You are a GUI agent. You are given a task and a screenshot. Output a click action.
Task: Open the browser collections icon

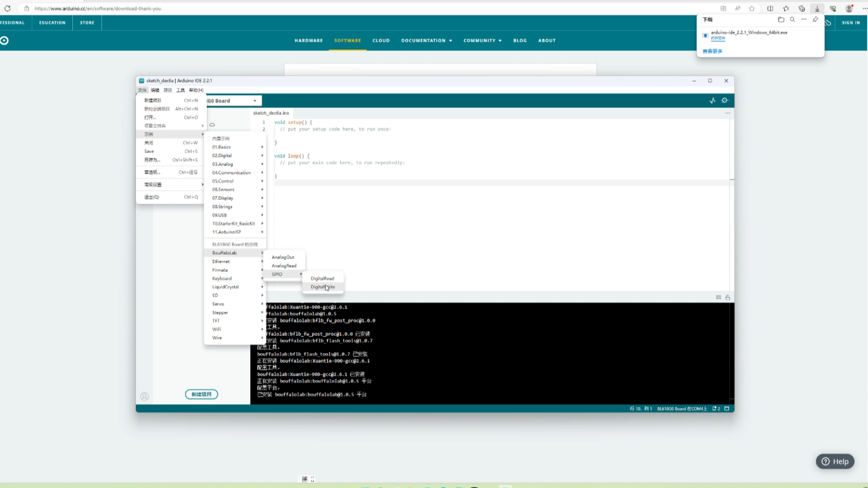tap(802, 8)
